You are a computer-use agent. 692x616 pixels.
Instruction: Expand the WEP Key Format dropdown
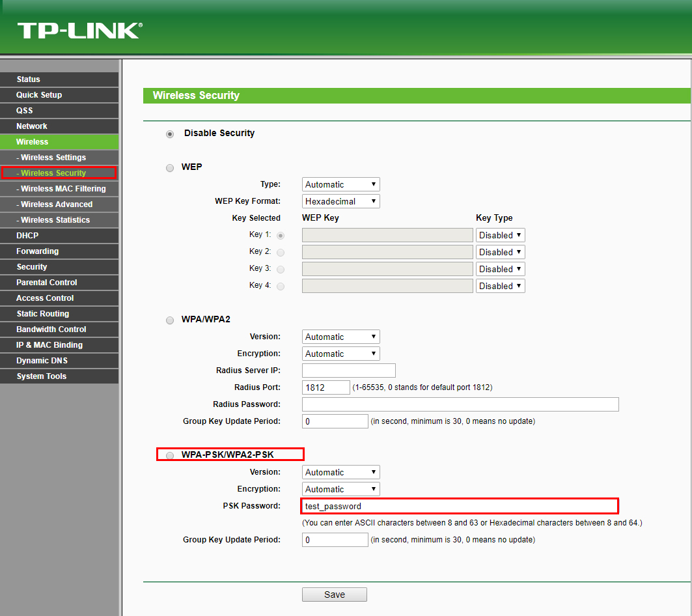click(x=340, y=201)
